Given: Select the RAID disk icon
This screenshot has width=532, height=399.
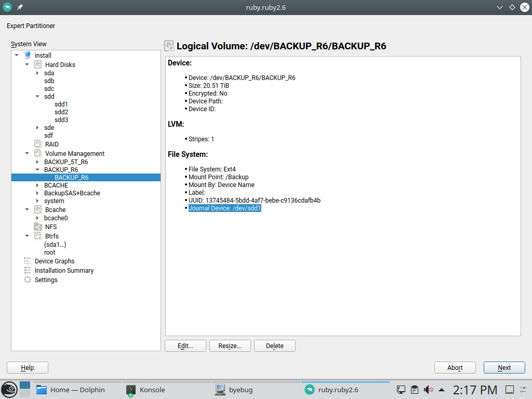Looking at the screenshot, I should coord(38,144).
